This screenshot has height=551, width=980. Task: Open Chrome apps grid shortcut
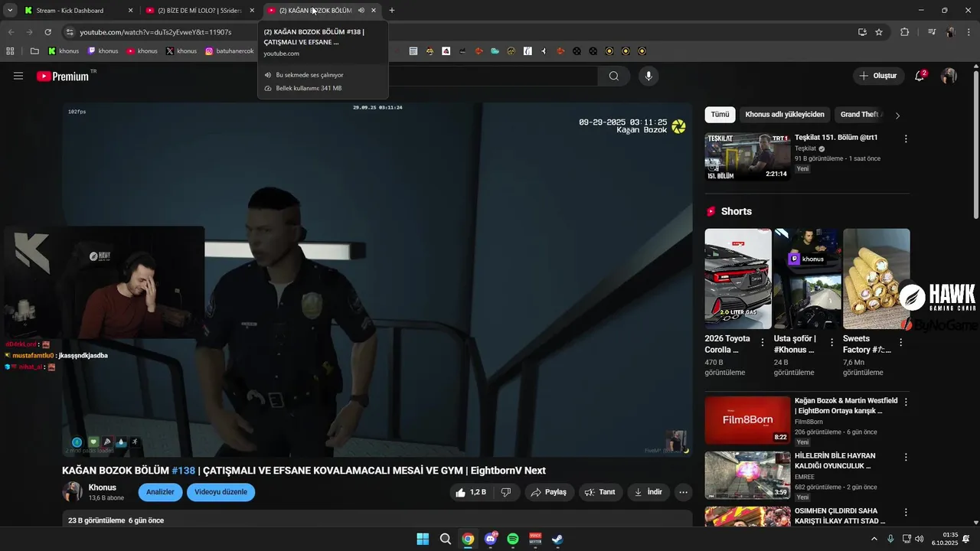(x=10, y=51)
